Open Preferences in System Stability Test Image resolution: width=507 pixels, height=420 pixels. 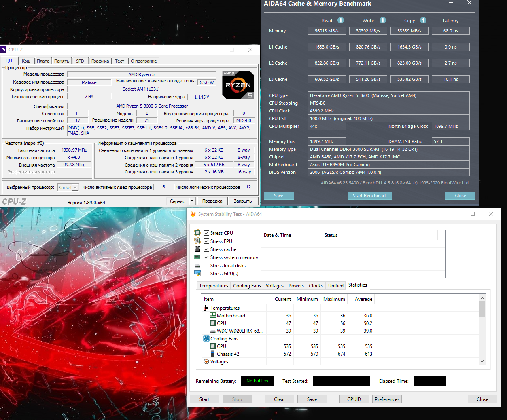(387, 399)
